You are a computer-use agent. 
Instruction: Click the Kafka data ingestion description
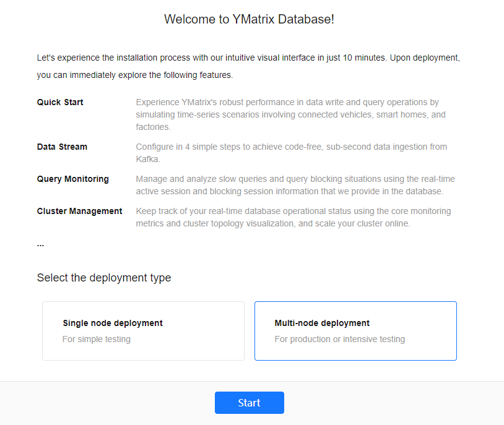click(x=291, y=153)
